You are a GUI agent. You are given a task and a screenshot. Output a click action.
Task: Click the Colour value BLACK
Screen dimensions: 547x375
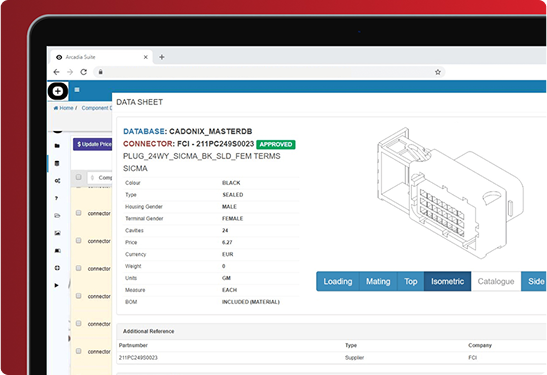tap(231, 183)
